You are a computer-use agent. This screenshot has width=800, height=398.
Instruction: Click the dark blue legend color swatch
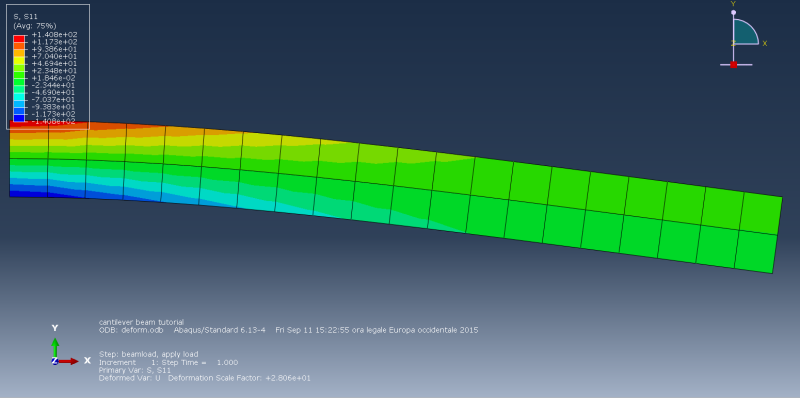[19, 118]
